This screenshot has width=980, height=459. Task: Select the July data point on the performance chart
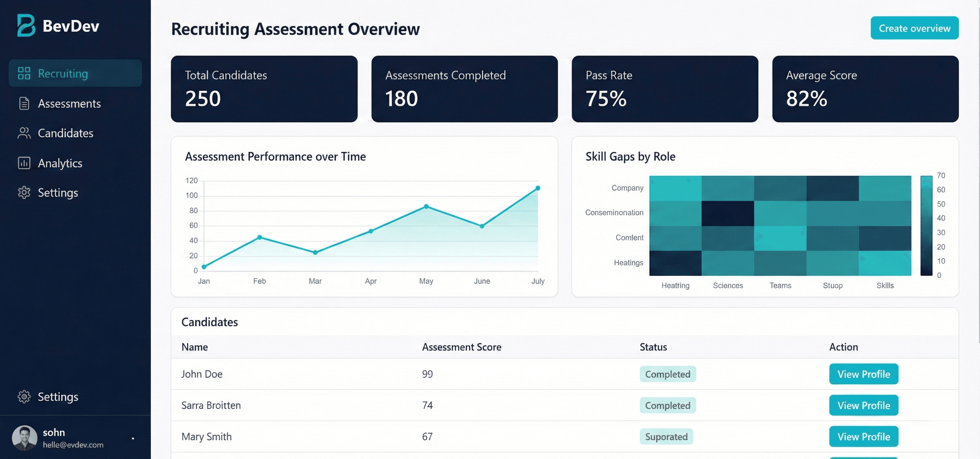tap(538, 188)
